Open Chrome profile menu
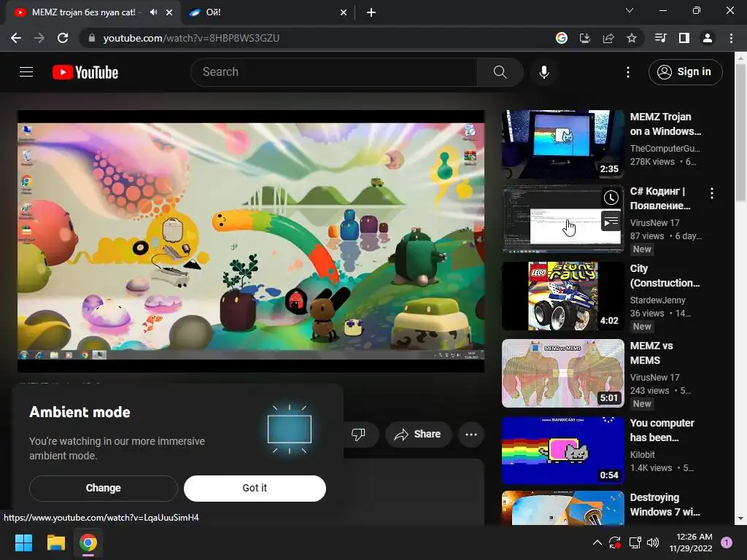The image size is (747, 560). (708, 38)
